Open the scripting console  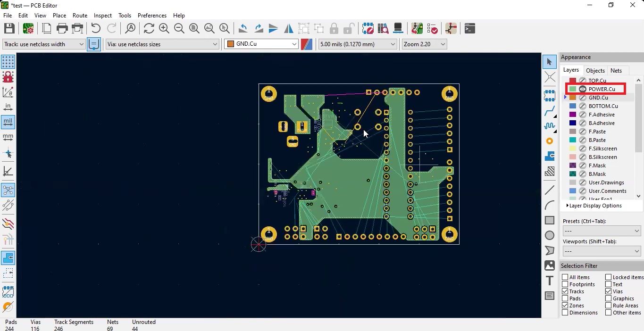tap(469, 28)
